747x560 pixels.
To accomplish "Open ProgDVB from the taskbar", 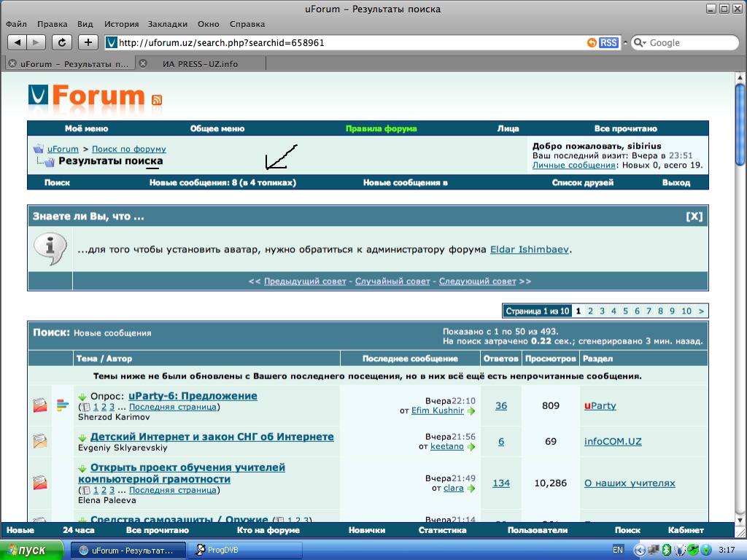I will (245, 550).
